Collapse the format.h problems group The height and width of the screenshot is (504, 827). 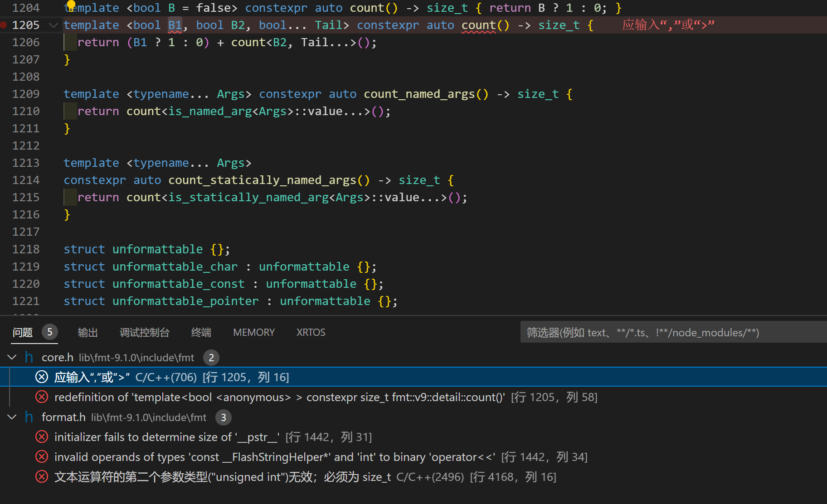point(12,417)
